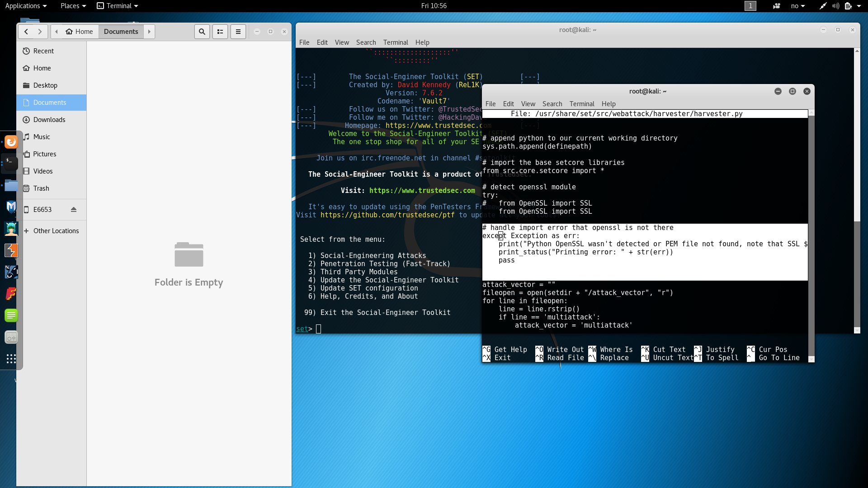Open Recent in Files sidebar
This screenshot has height=488, width=868.
[x=52, y=51]
